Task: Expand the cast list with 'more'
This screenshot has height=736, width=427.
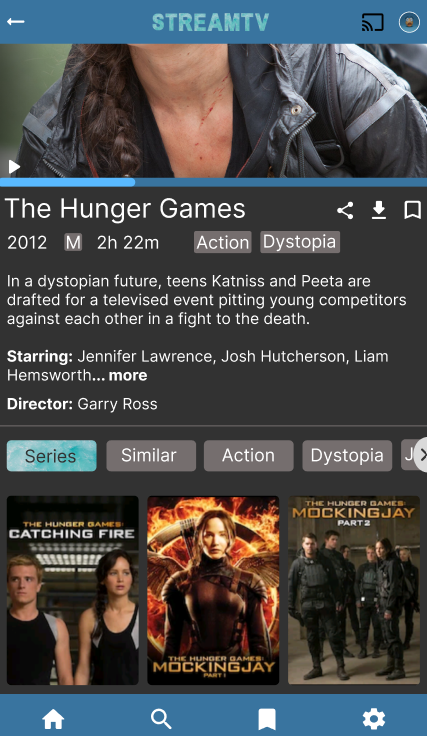Action: point(128,376)
